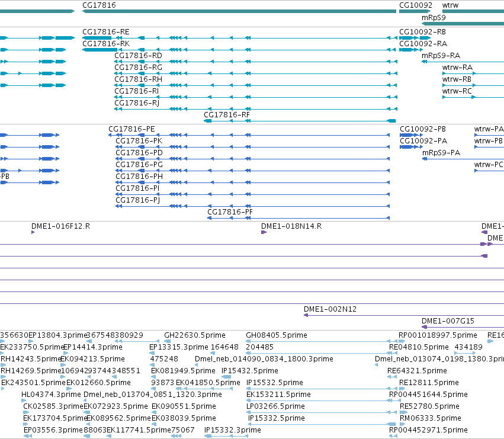The image size is (504, 439).
Task: Open EST RE52780.5prime
Action: coord(429,406)
